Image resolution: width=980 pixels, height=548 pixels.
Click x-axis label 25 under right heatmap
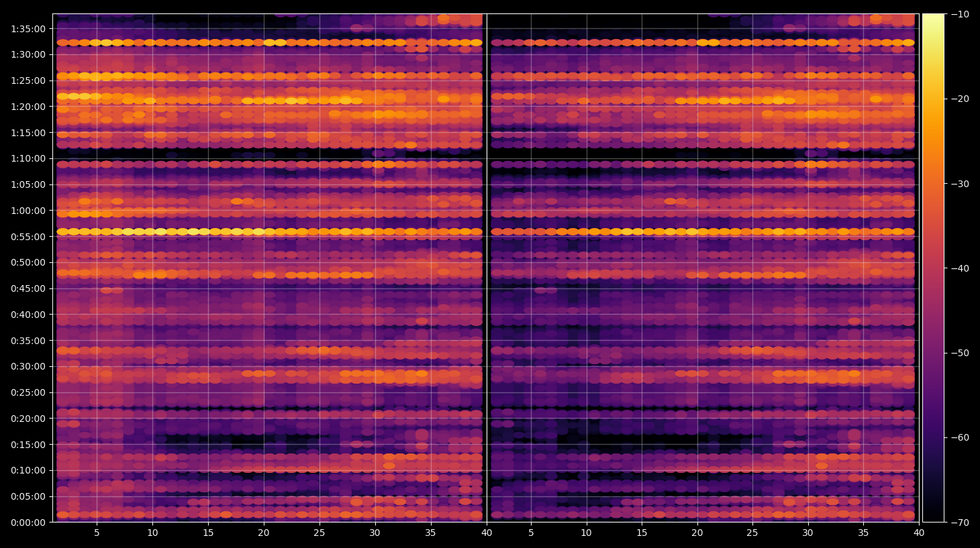[752, 533]
